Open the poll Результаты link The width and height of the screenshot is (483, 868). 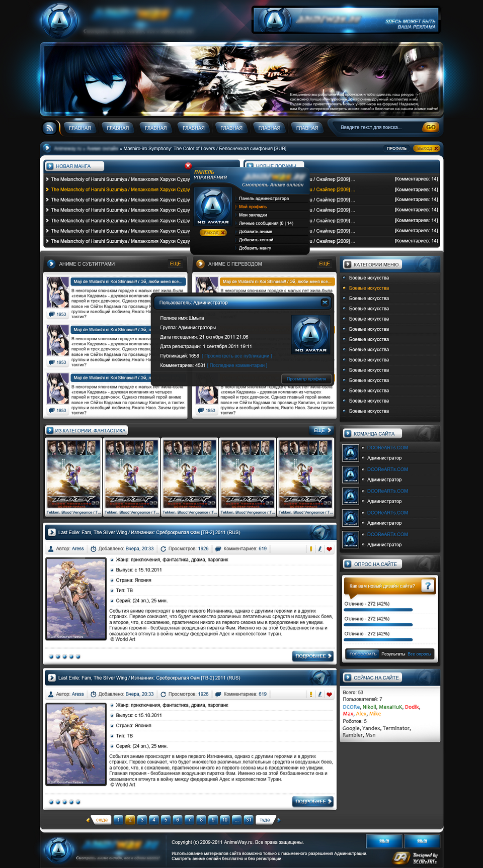point(393,654)
